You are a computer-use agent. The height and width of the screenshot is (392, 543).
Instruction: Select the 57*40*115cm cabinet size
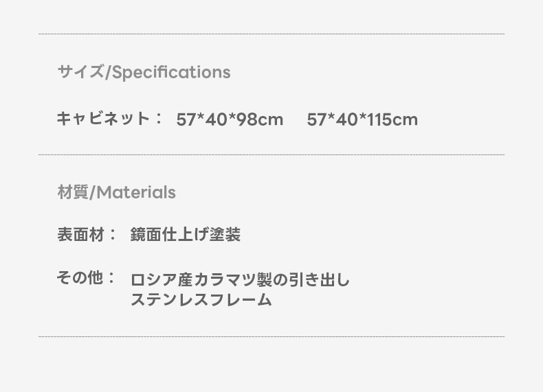tap(362, 119)
